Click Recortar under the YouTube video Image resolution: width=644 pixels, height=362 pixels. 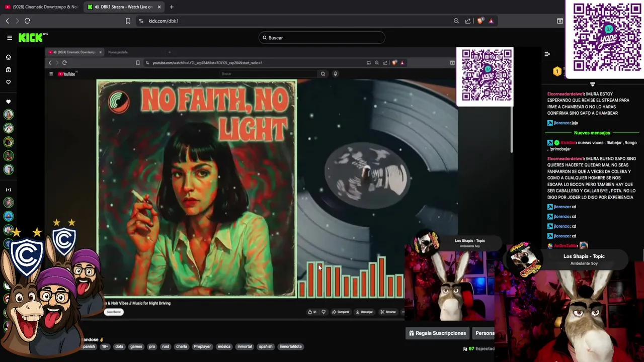388,312
